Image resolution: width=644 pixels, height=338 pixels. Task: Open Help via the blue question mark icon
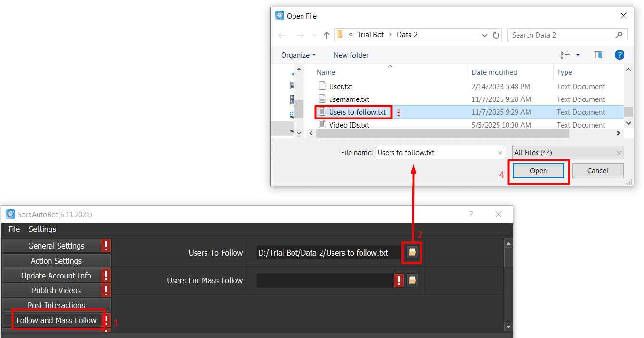click(x=620, y=55)
